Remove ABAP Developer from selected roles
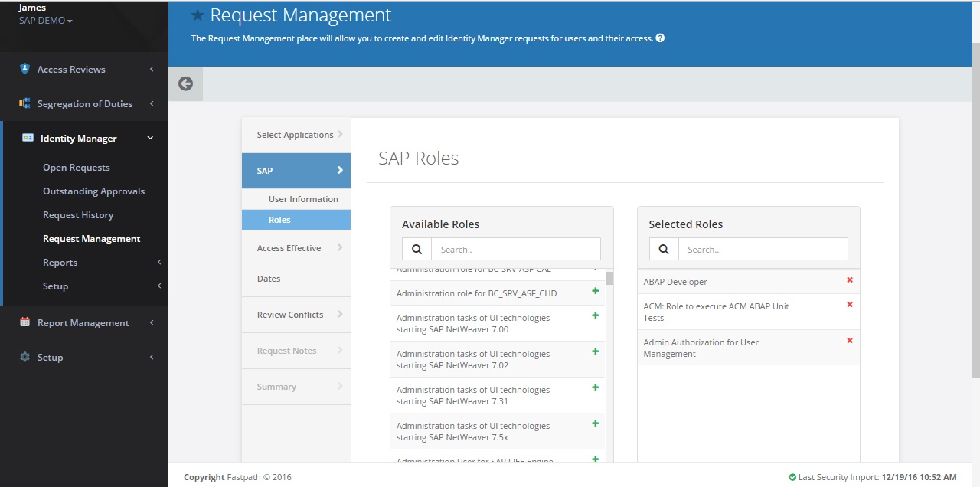Screen dimensions: 980x487 pos(849,280)
